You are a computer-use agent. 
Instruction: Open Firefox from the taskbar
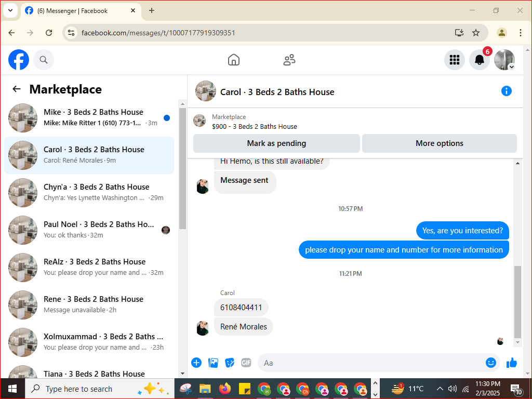(x=224, y=389)
